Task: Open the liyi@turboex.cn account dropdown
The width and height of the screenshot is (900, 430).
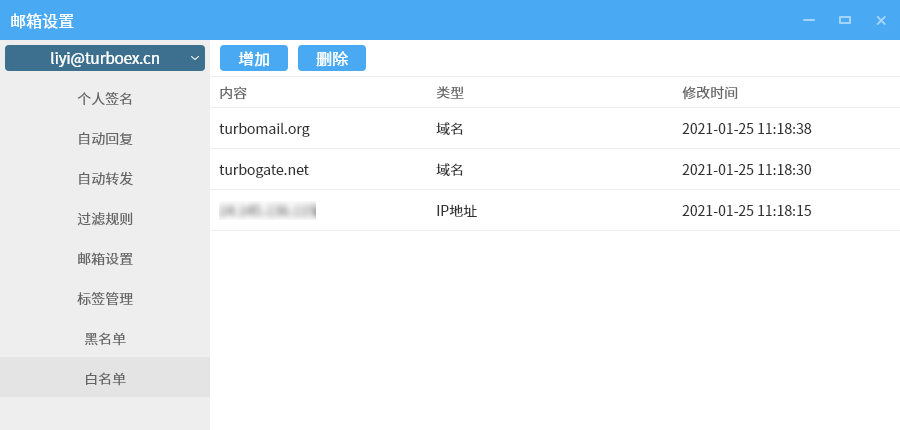Action: 105,58
